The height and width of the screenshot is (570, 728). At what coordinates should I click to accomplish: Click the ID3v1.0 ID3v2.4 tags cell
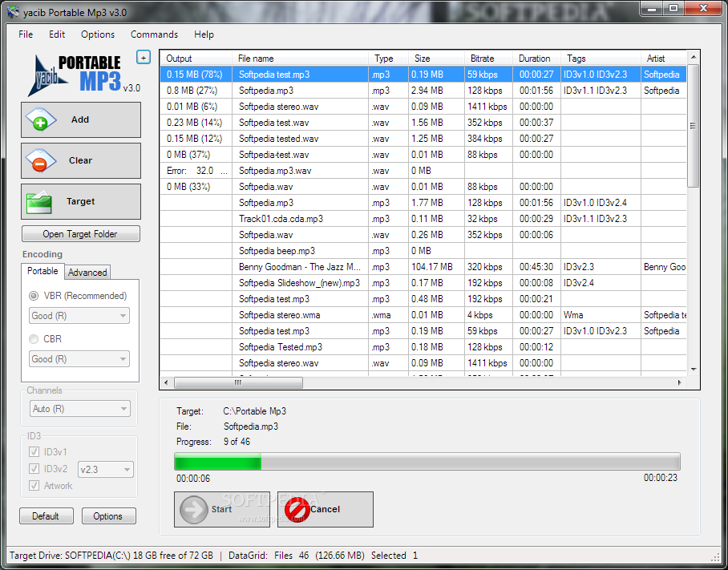[x=601, y=203]
